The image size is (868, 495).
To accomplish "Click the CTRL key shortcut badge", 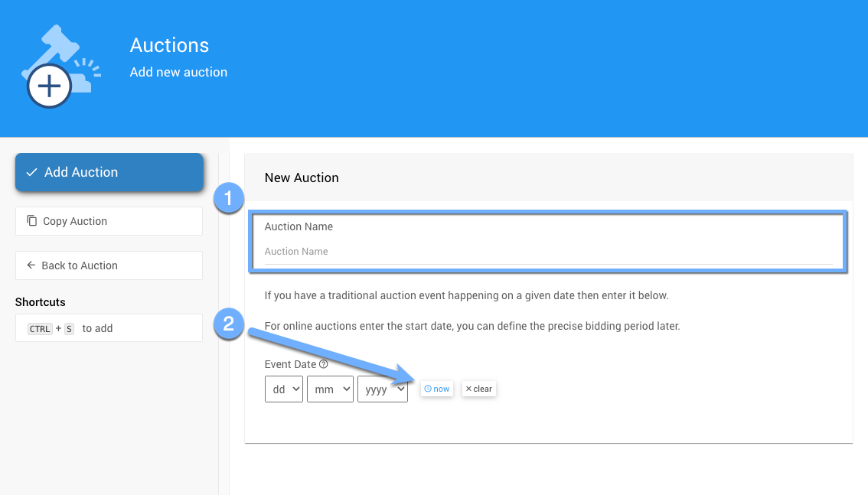I will coord(40,329).
